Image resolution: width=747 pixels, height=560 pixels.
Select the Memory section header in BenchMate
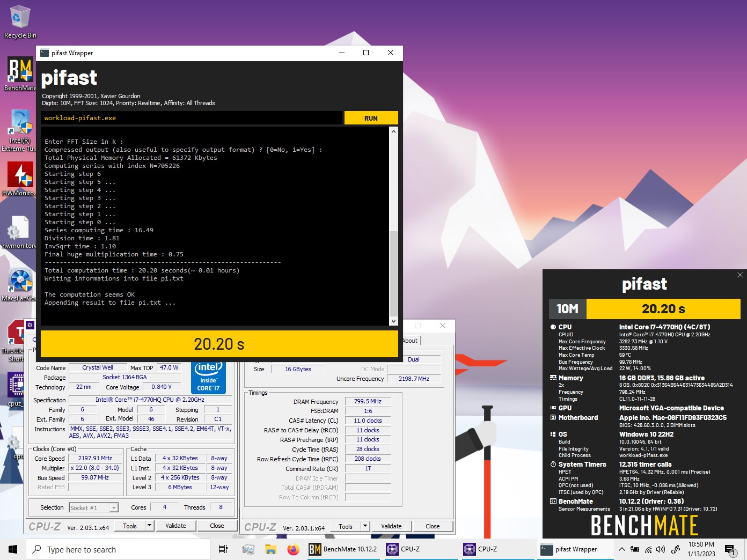570,378
